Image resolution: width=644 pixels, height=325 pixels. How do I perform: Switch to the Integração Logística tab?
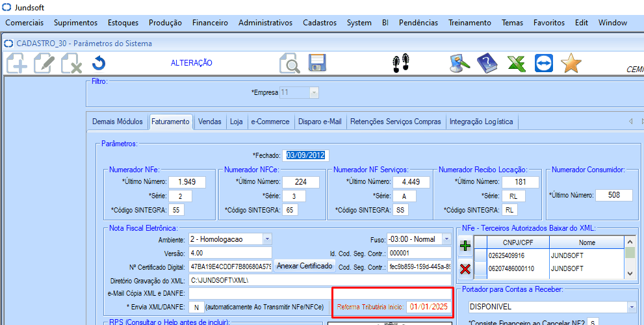point(481,122)
